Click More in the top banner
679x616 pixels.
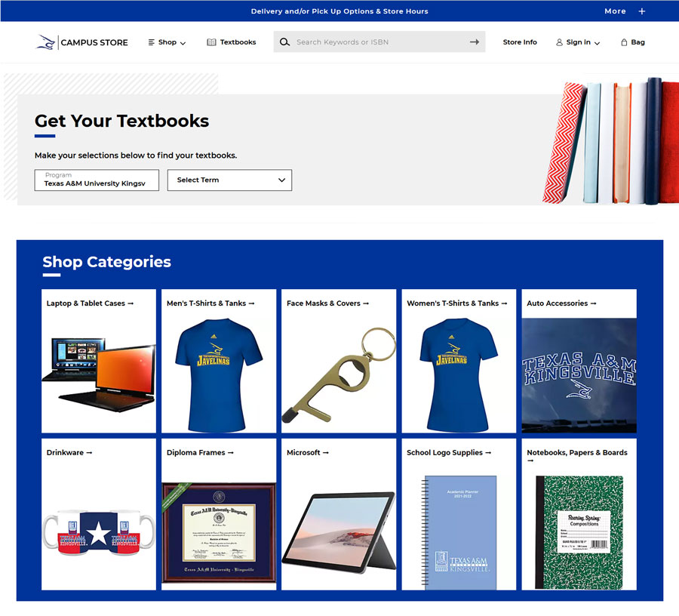click(615, 11)
